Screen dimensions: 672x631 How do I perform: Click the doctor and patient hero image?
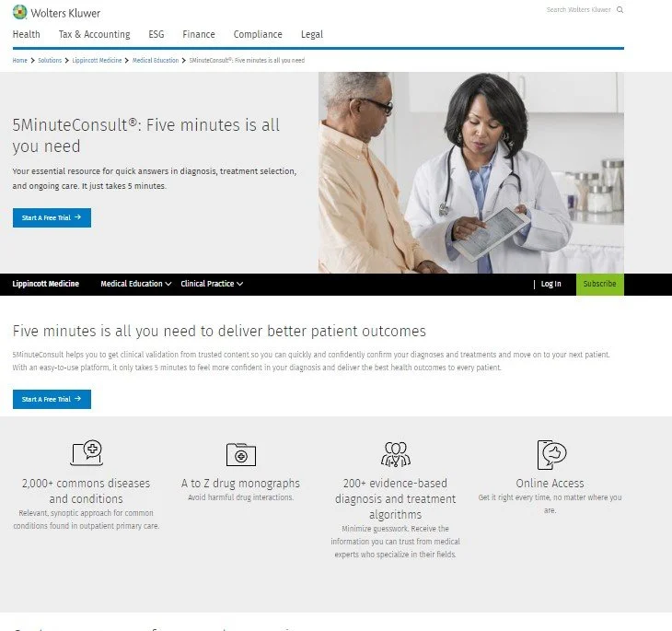(x=471, y=172)
